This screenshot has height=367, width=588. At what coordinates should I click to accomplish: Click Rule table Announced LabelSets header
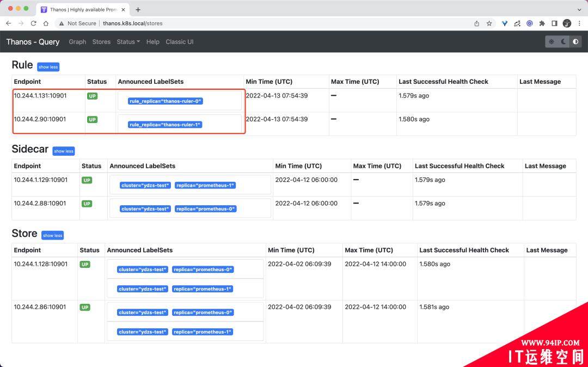(x=151, y=81)
